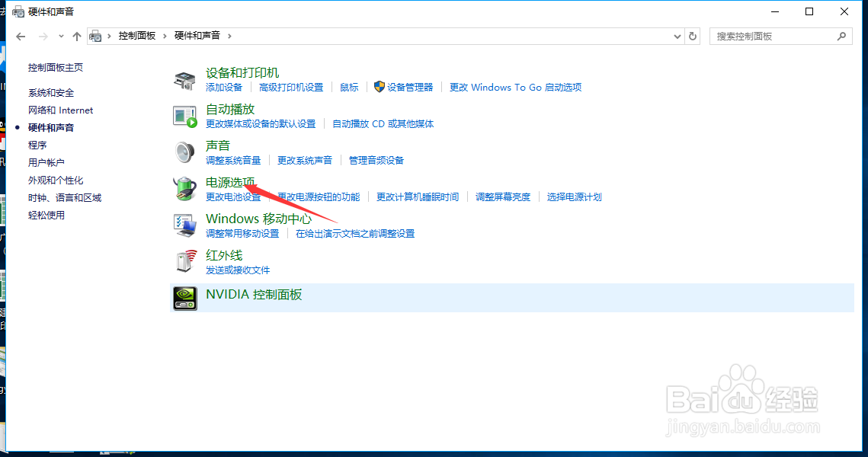Expand the chevron after 控制面板 breadcrumb
This screenshot has width=868, height=457.
click(165, 35)
